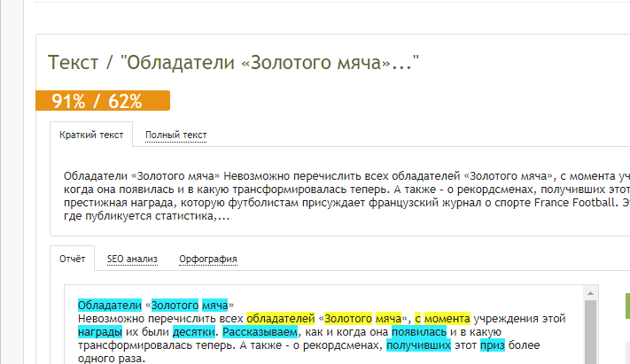Click the yellow highlighted phrase с момента
The image size is (630, 364).
click(x=440, y=318)
